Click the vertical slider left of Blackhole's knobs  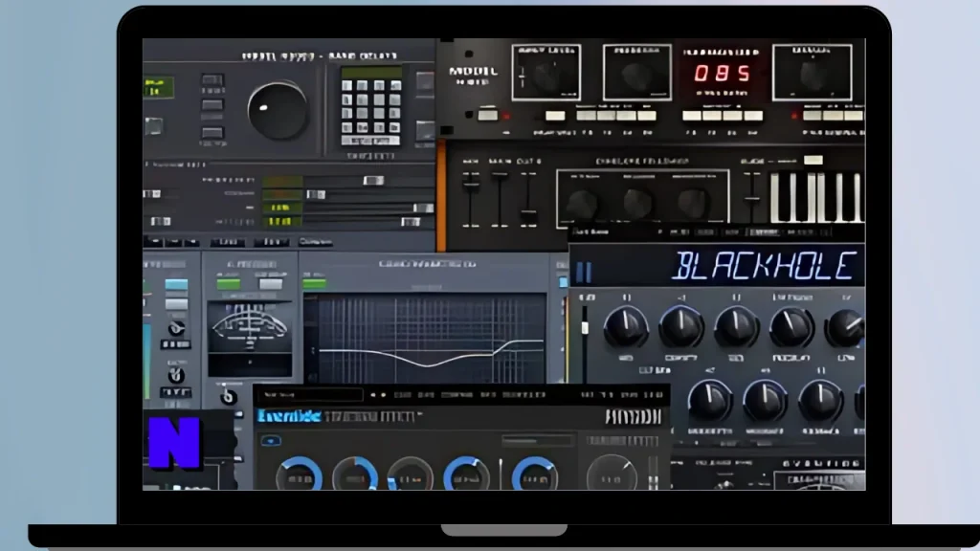tap(585, 343)
